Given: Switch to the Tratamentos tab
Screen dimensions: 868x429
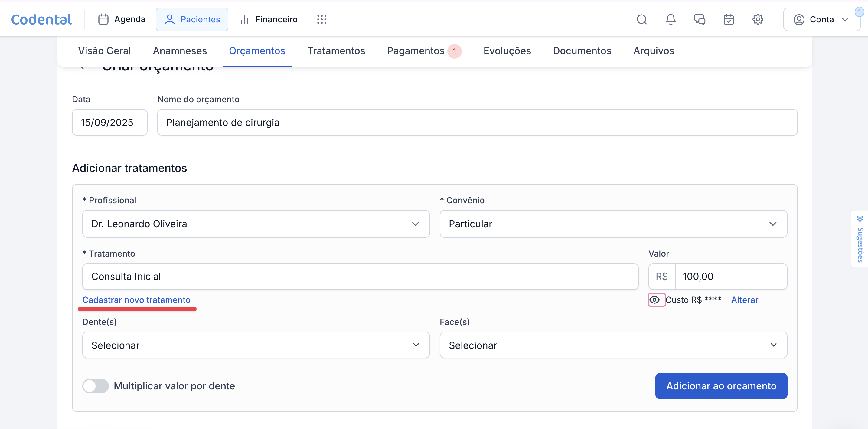Looking at the screenshot, I should click(336, 51).
